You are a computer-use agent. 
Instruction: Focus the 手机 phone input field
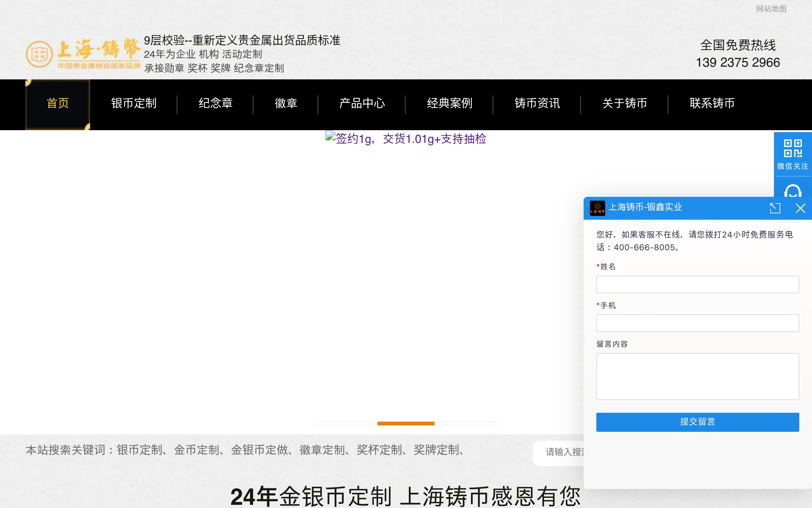[x=697, y=323]
